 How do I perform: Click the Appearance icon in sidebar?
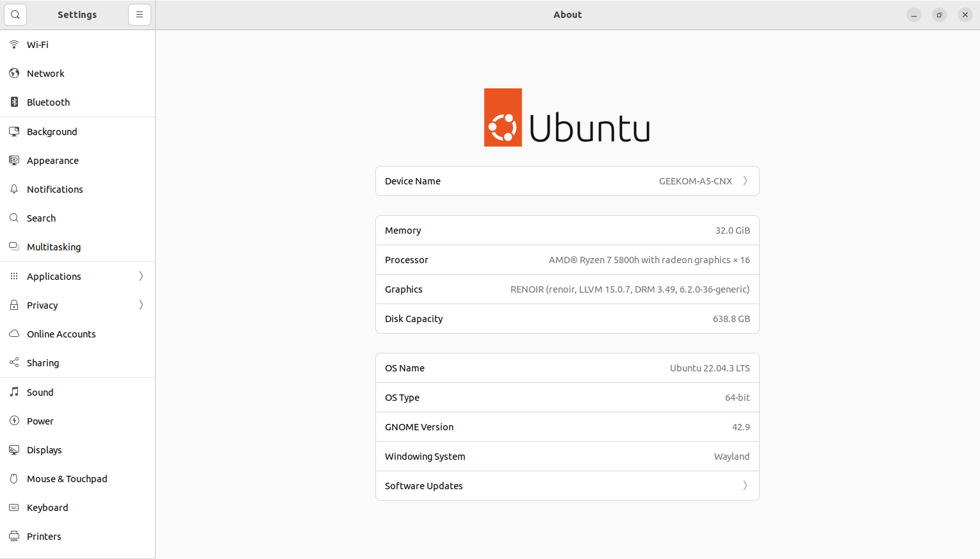point(14,160)
